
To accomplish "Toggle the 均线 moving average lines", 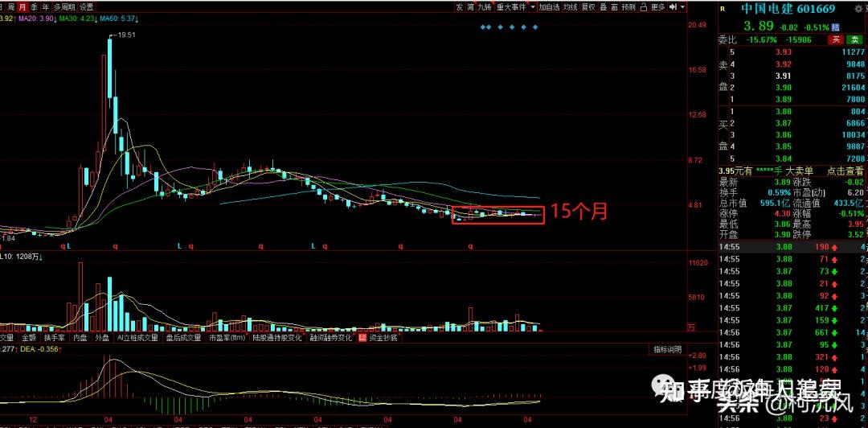I will (x=570, y=7).
